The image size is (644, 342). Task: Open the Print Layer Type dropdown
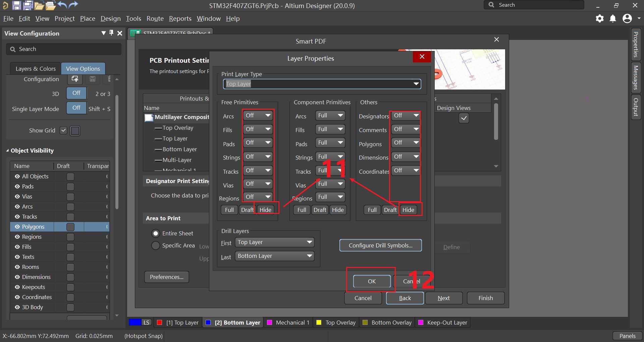coord(322,84)
